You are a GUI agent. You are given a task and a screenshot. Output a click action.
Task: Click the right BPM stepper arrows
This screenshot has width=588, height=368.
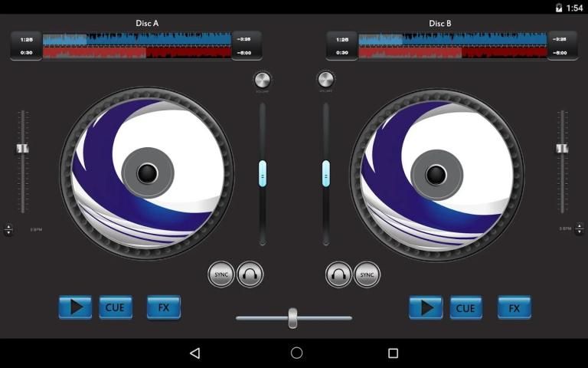point(579,229)
